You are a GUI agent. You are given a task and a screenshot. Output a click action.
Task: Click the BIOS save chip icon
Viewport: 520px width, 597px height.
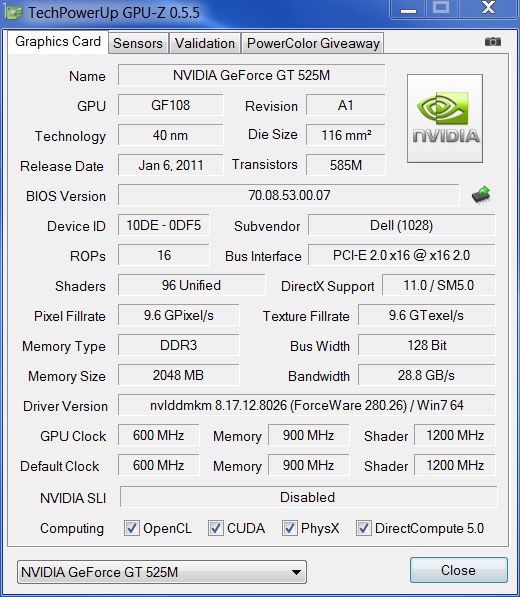click(x=481, y=195)
